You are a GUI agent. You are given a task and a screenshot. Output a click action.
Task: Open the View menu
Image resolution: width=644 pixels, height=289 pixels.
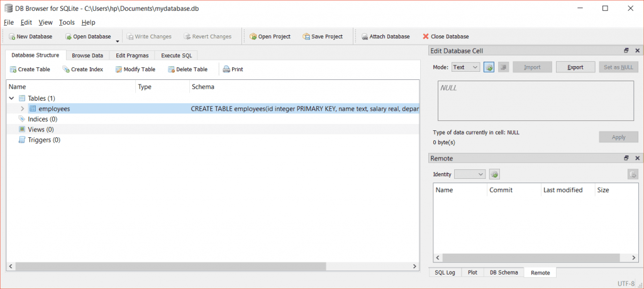45,22
